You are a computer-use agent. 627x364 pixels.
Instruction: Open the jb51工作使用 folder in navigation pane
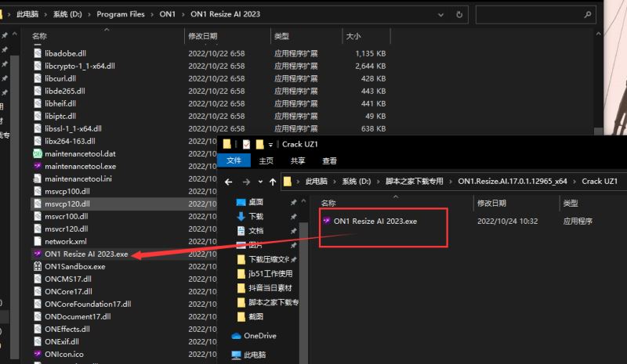pos(265,274)
